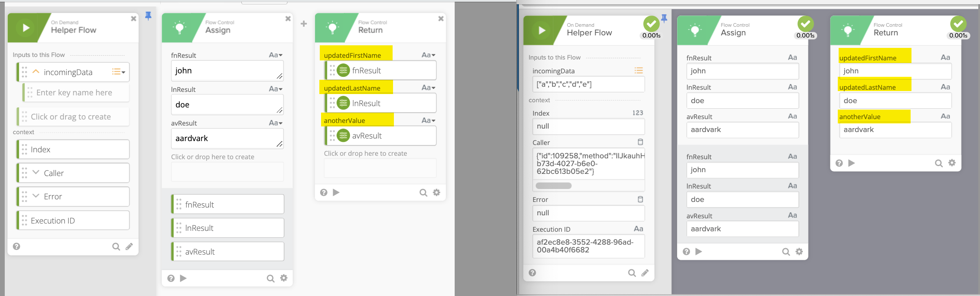Click the 'Enter key name here' field

[76, 92]
